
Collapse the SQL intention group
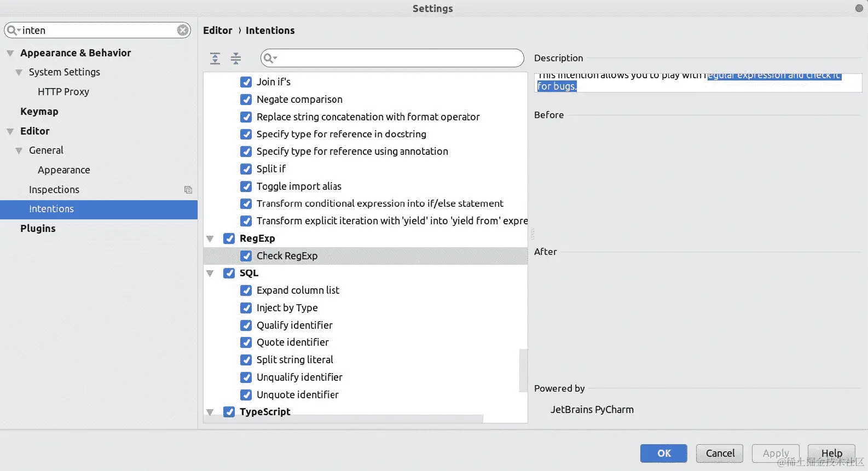click(x=210, y=273)
